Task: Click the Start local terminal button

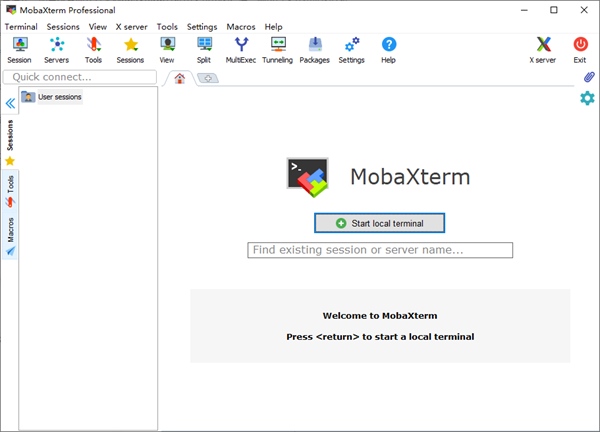Action: tap(379, 223)
